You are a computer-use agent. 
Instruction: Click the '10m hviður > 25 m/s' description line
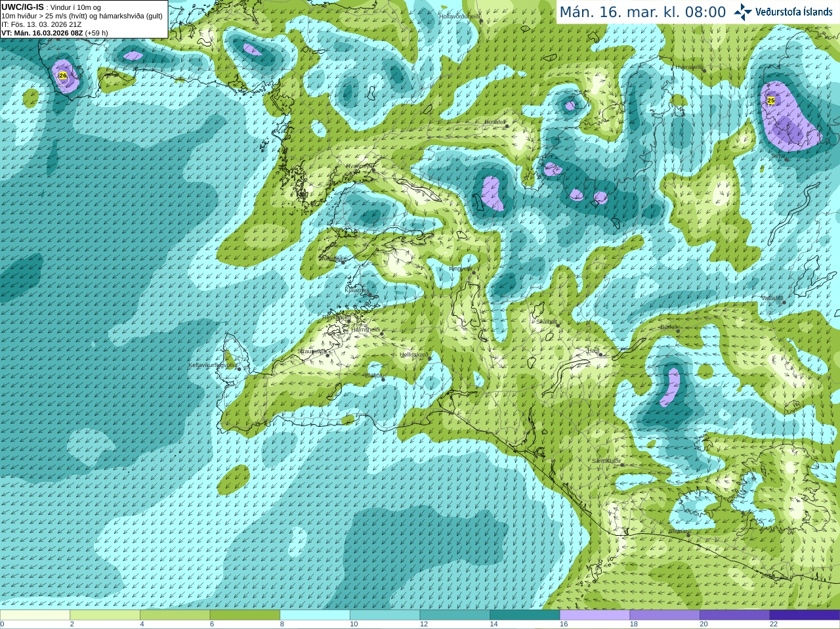coord(82,16)
